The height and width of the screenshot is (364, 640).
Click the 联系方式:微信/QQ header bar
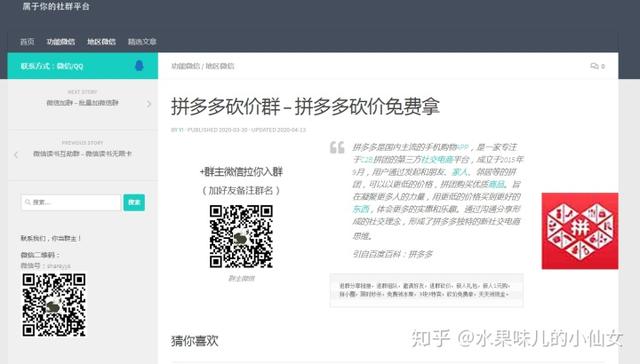82,66
